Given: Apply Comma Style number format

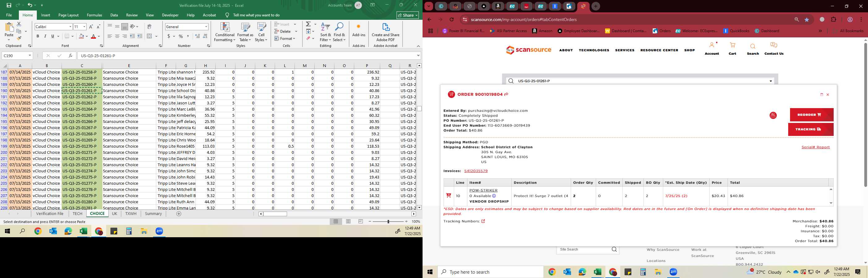Looking at the screenshot, I should [188, 36].
